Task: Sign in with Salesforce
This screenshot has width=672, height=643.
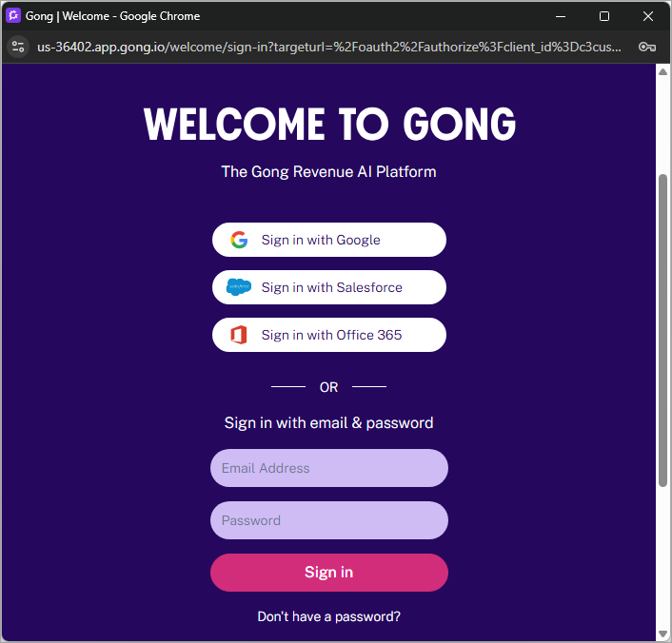Action: [x=329, y=287]
